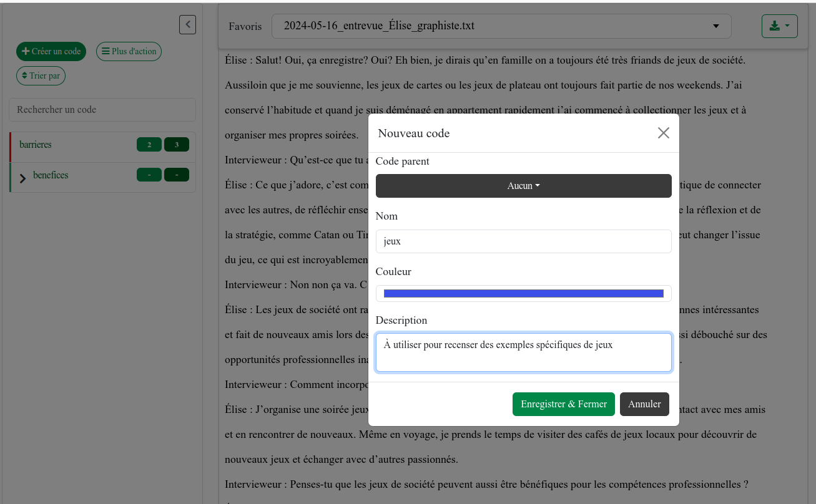816x504 pixels.
Task: Click the Créer un code button
Action: click(51, 51)
